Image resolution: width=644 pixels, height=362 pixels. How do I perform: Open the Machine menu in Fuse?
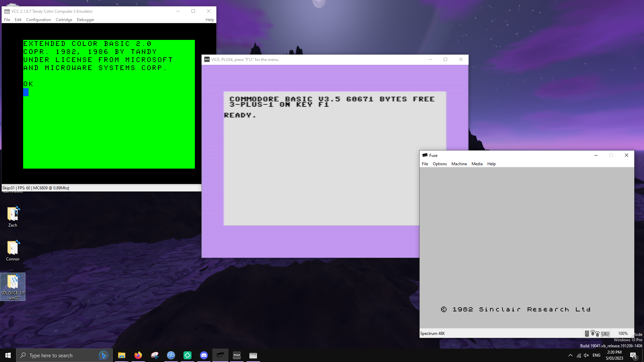[459, 164]
